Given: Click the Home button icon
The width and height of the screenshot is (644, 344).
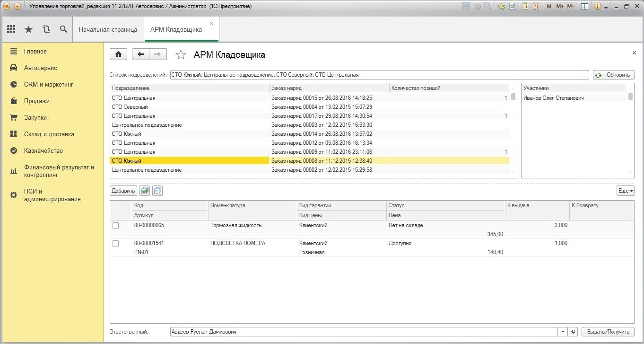Looking at the screenshot, I should pos(118,54).
